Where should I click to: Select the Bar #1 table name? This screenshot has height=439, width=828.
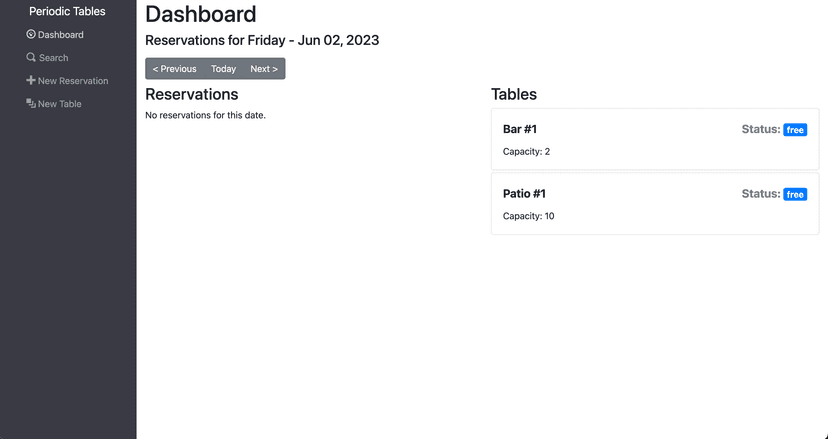(520, 130)
